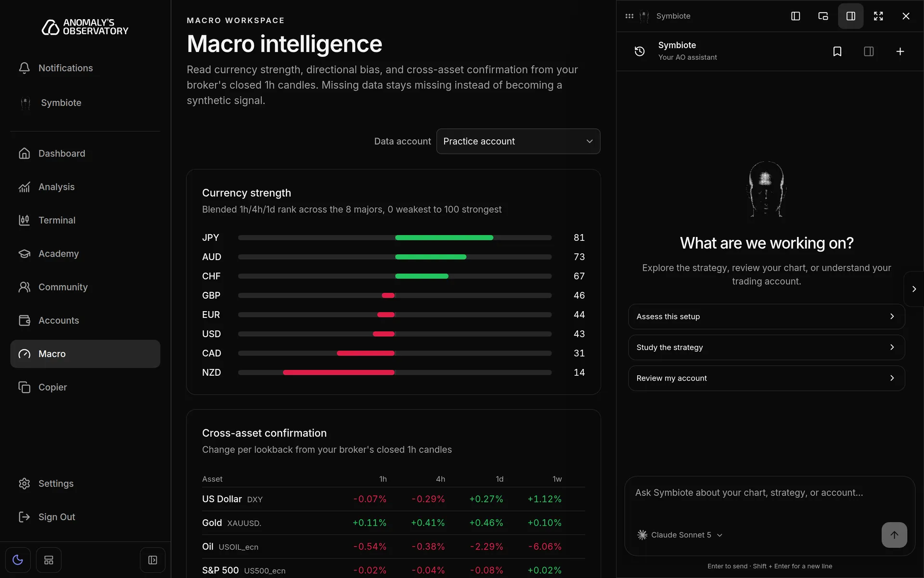The image size is (924, 578).
Task: Send the message with the arrow button
Action: click(894, 535)
